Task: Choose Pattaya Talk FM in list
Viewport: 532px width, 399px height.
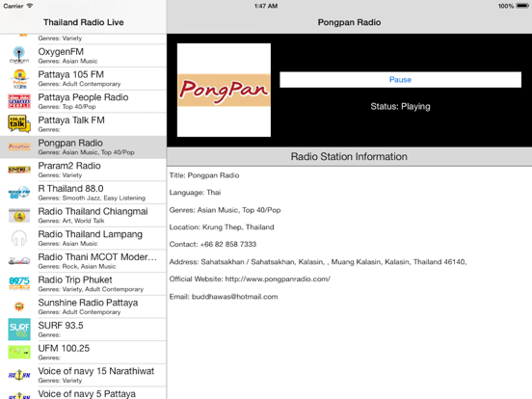Action: 83,123
